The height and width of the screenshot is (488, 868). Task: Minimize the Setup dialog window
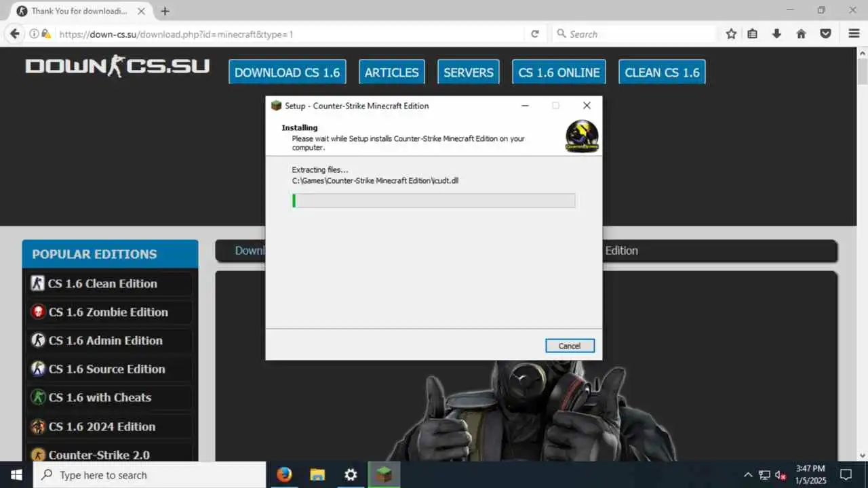[526, 106]
